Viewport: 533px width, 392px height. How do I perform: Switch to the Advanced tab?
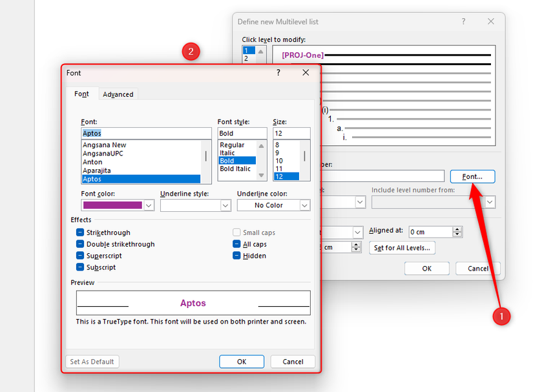[x=118, y=94]
